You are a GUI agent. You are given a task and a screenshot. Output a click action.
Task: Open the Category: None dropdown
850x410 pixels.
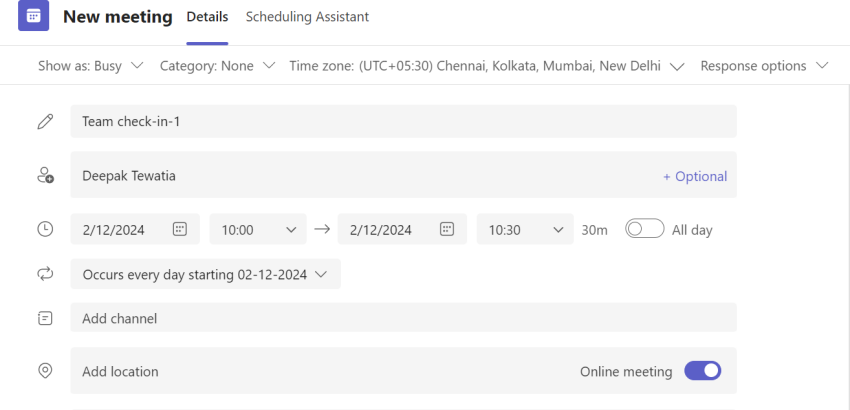(217, 66)
